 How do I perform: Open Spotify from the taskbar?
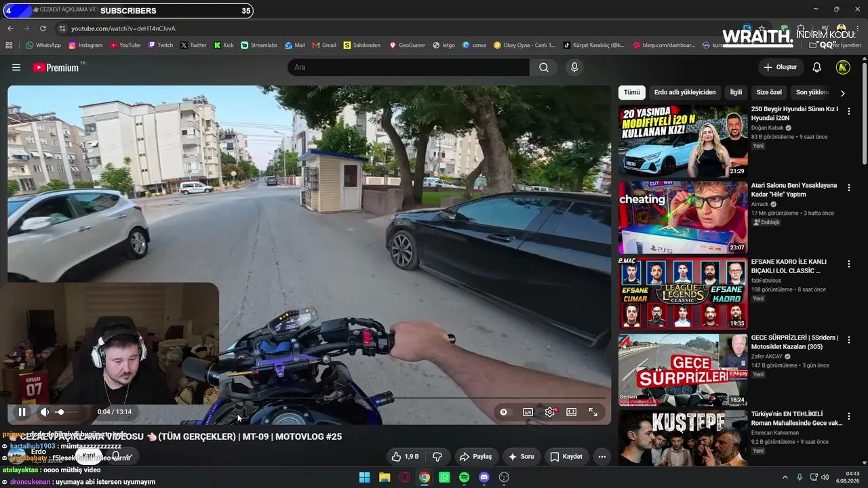[465, 477]
